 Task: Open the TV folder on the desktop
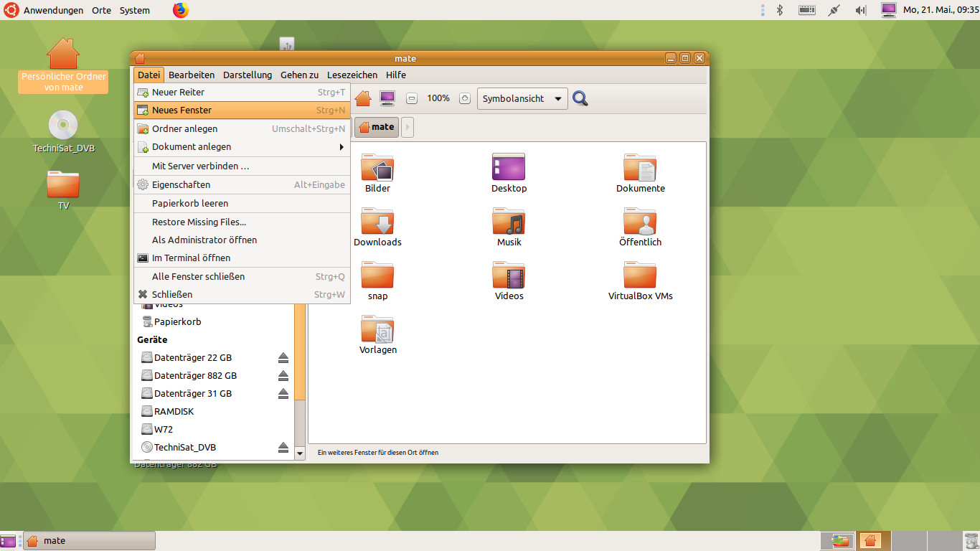tap(63, 189)
